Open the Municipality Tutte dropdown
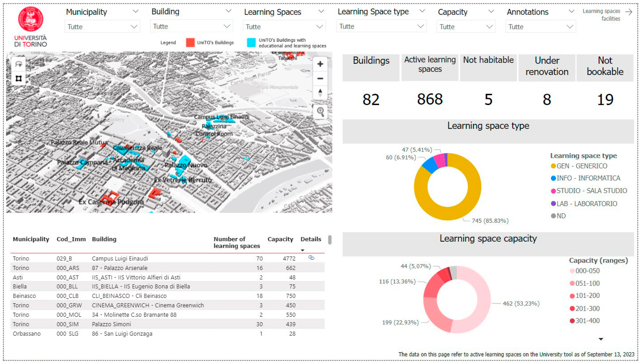 point(102,27)
